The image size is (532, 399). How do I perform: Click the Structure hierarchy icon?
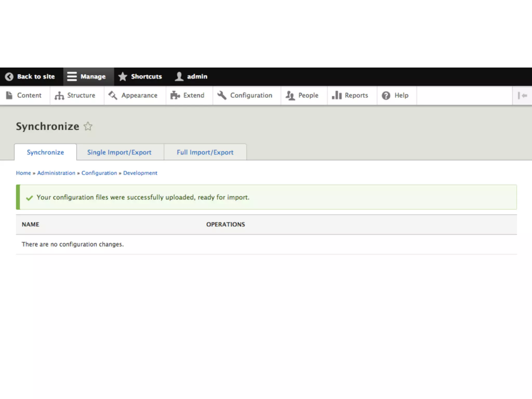(59, 96)
